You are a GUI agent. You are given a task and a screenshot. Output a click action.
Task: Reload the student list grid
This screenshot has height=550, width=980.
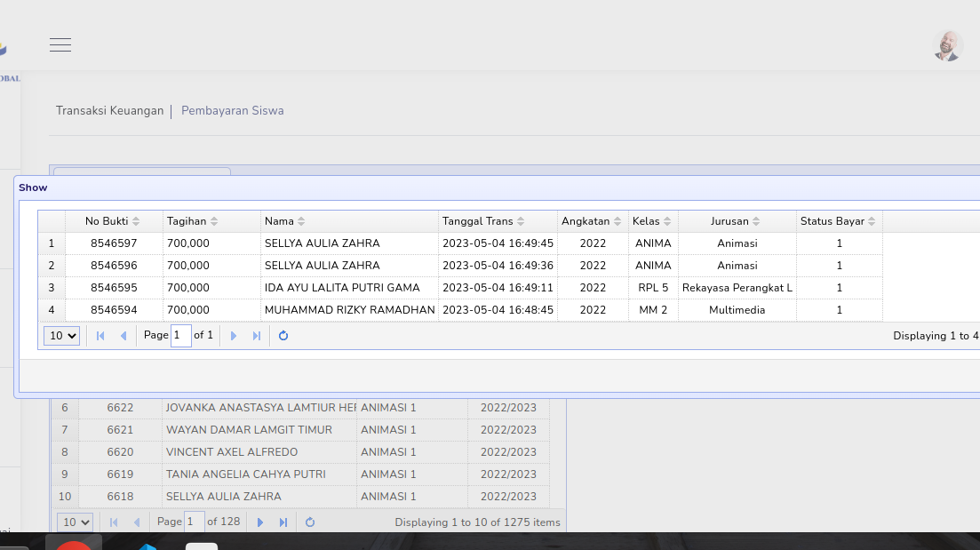pyautogui.click(x=310, y=522)
